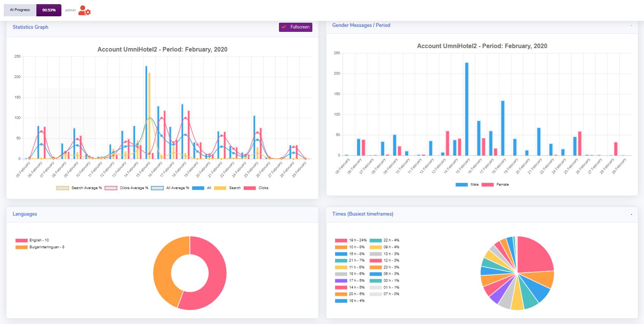Open the admin user settings icon
Screen dimensions: 644x324
click(85, 10)
